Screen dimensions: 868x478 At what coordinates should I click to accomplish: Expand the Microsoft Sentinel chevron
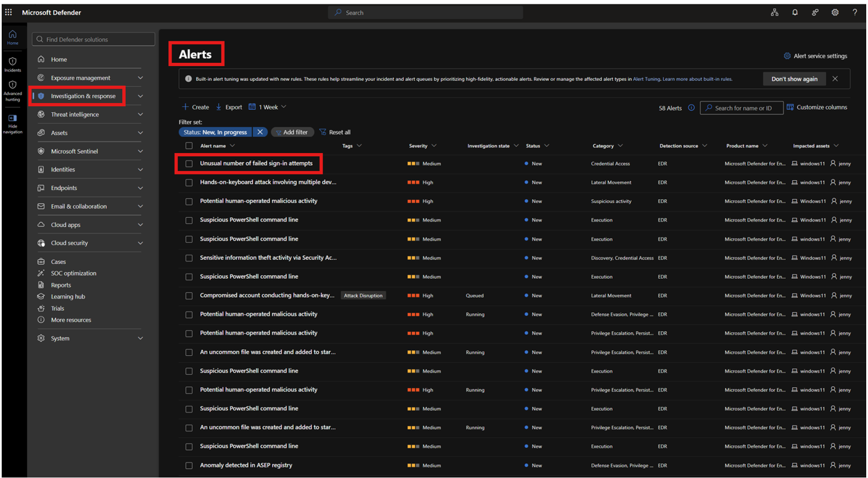click(x=140, y=151)
